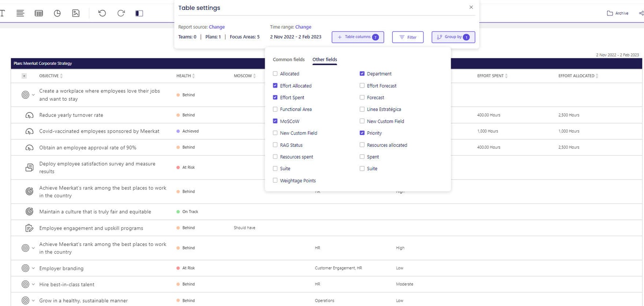Click the 'Customer Engagement, HR' department cell
644x306 pixels.
coord(338,268)
